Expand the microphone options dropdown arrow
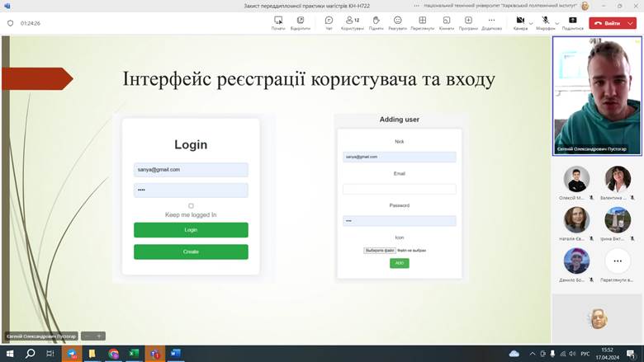The image size is (644, 362). click(x=556, y=23)
